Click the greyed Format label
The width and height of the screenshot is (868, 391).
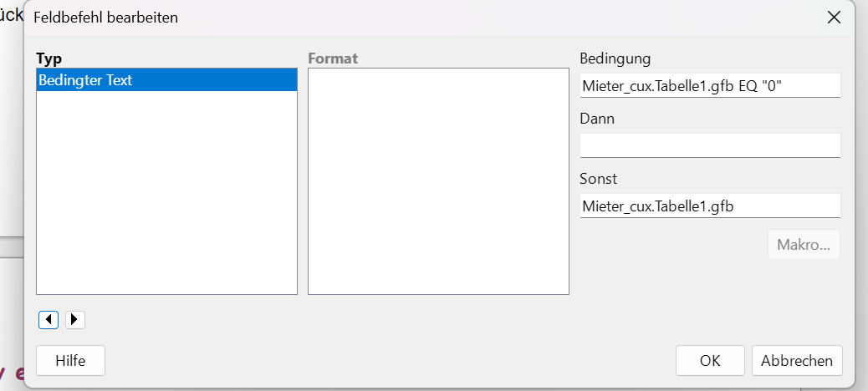333,58
